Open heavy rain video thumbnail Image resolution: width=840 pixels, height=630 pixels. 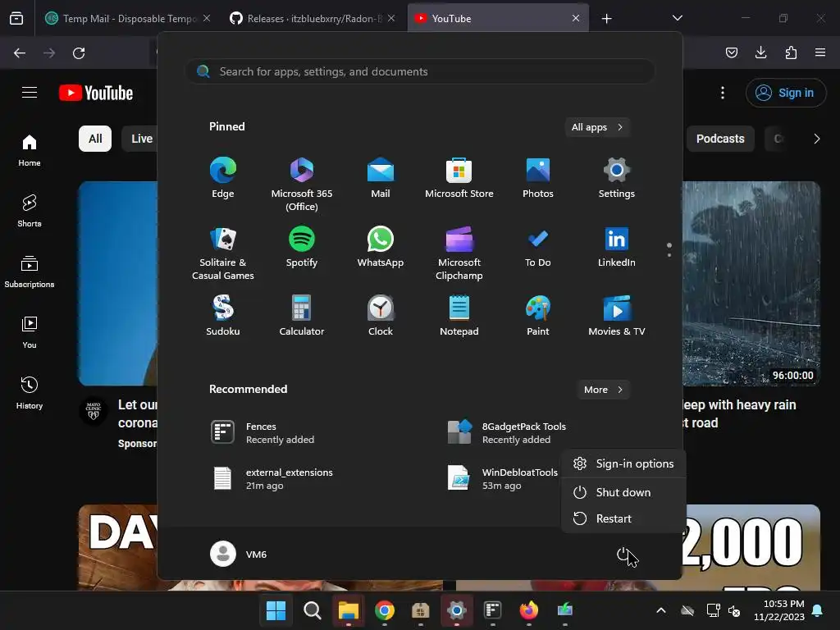tap(751, 283)
